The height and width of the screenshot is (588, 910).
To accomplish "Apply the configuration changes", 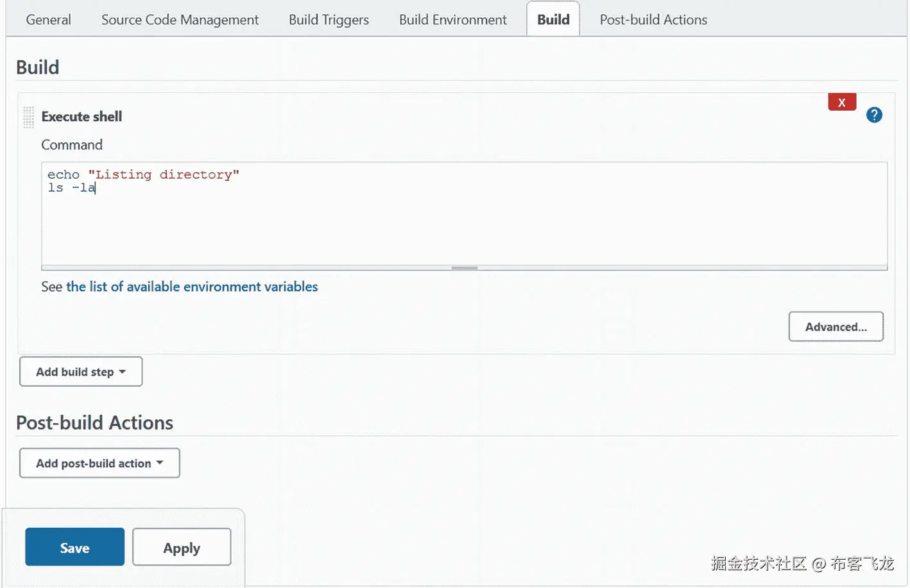I will pyautogui.click(x=182, y=547).
